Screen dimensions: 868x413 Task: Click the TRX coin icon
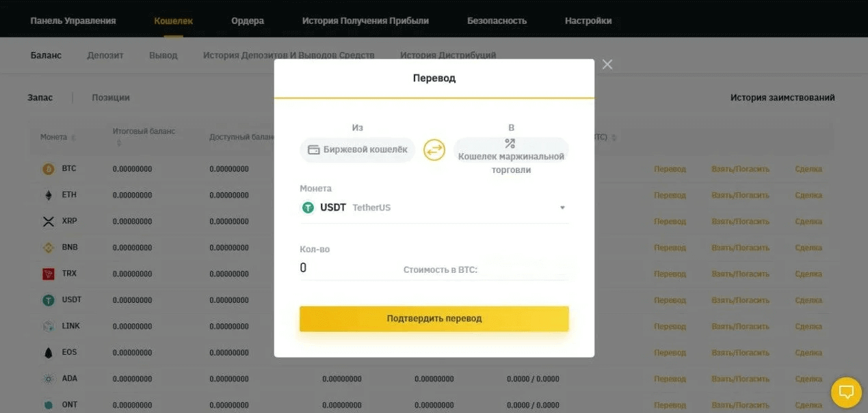tap(49, 274)
